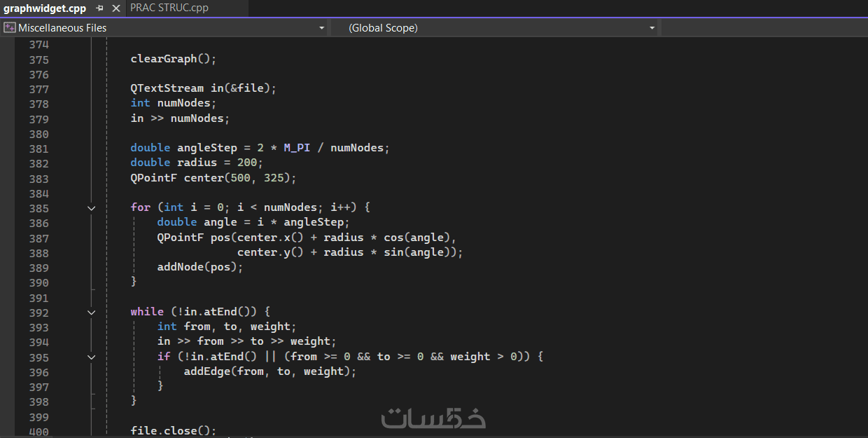
Task: Open the Miscellaneous Files project dropdown
Action: (321, 28)
